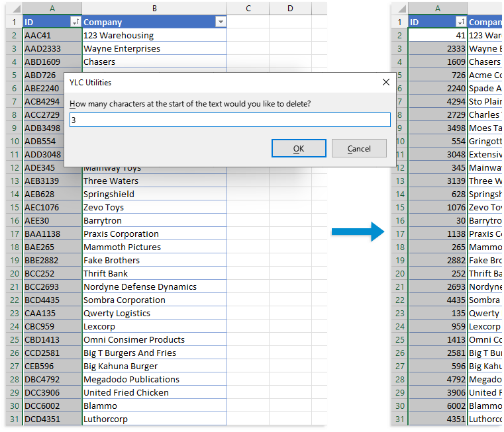Select cell Luthorcorp in left sheet

[x=154, y=419]
